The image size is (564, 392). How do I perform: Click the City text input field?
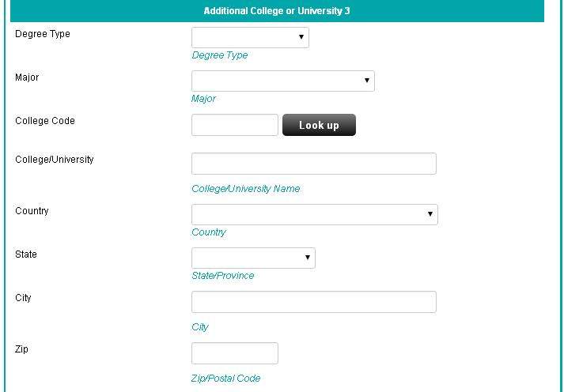coord(313,302)
